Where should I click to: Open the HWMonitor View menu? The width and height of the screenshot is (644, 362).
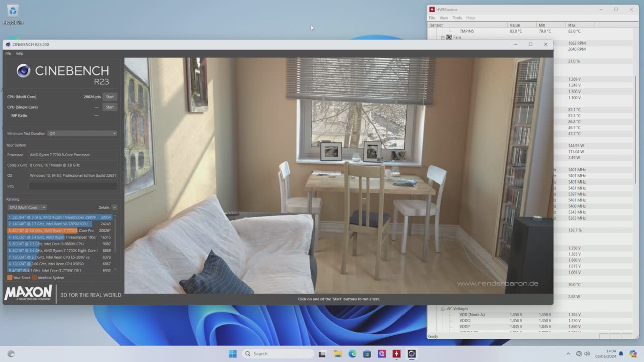coord(444,18)
